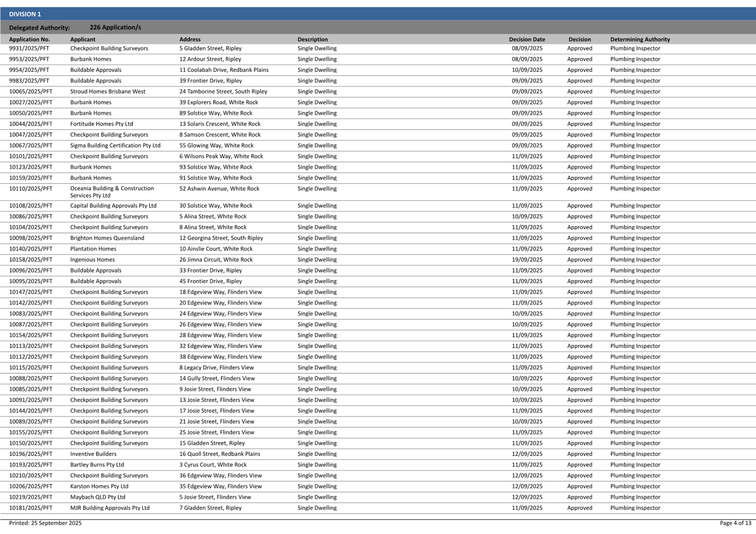Click address 36 Edgeview Way, Flinders View
The image size is (756, 534).
point(220,476)
